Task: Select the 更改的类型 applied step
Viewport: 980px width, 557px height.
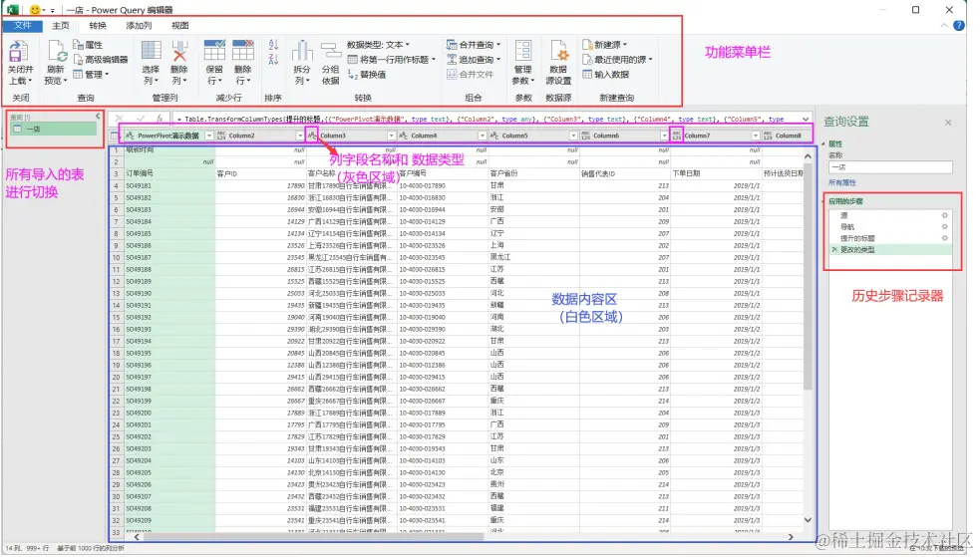Action: pos(890,250)
